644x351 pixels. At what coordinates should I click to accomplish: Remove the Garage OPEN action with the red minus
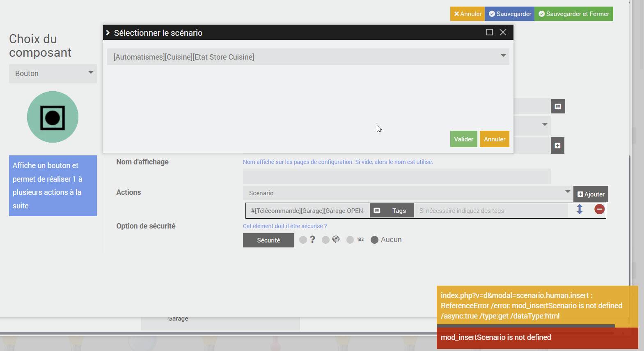tap(599, 209)
